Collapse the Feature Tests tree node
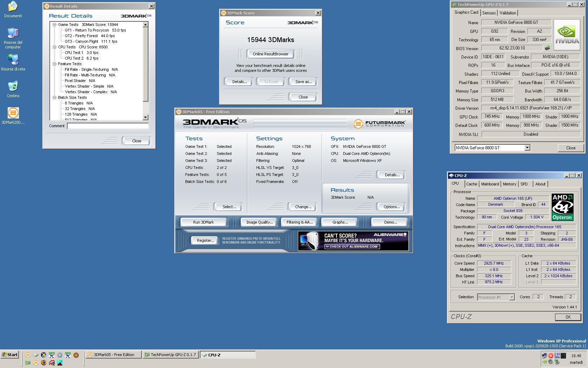The height and width of the screenshot is (368, 588). pyautogui.click(x=55, y=64)
